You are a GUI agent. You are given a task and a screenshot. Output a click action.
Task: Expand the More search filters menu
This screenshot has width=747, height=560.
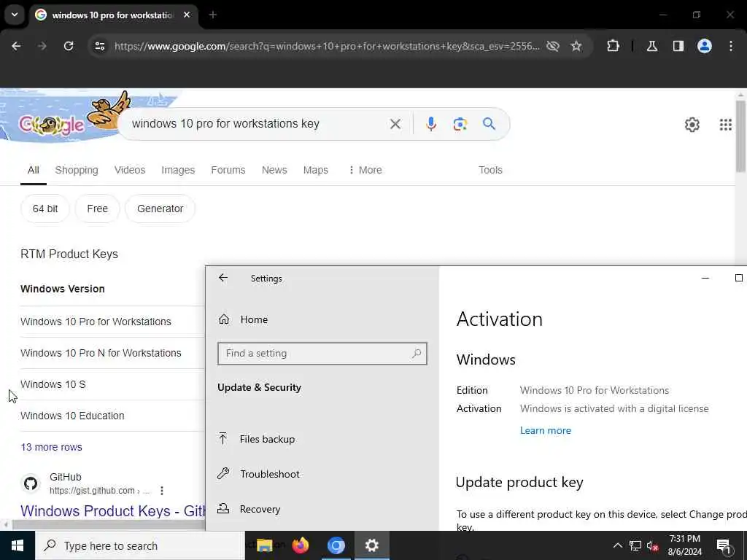point(365,170)
